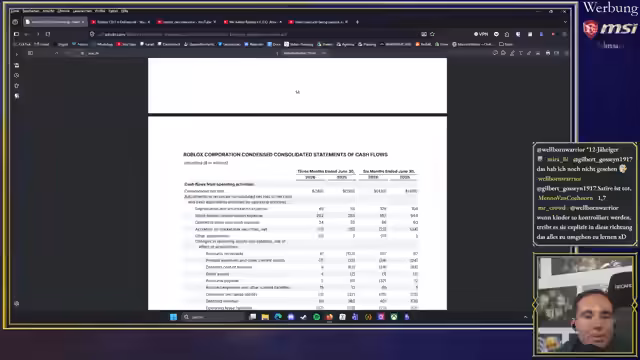This screenshot has width=640, height=360.
Task: Click the browser's VPN button
Action: tap(481, 34)
